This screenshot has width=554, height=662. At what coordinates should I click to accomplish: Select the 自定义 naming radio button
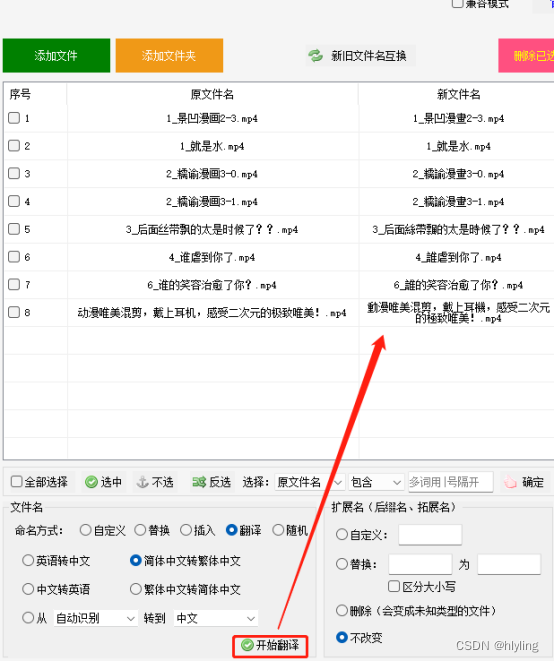(x=85, y=530)
